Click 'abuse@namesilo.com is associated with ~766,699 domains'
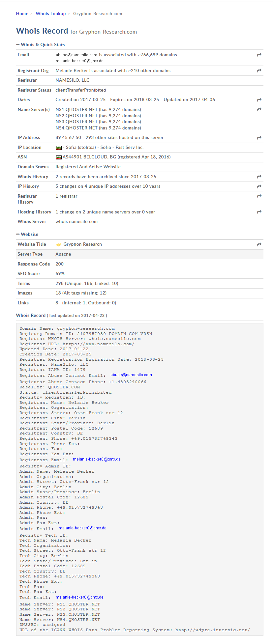 click(x=116, y=55)
